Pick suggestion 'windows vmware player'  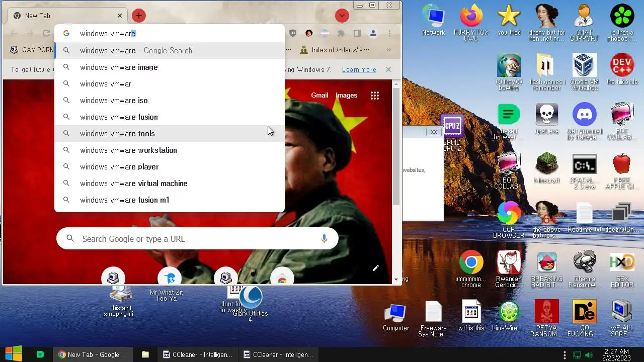click(170, 166)
